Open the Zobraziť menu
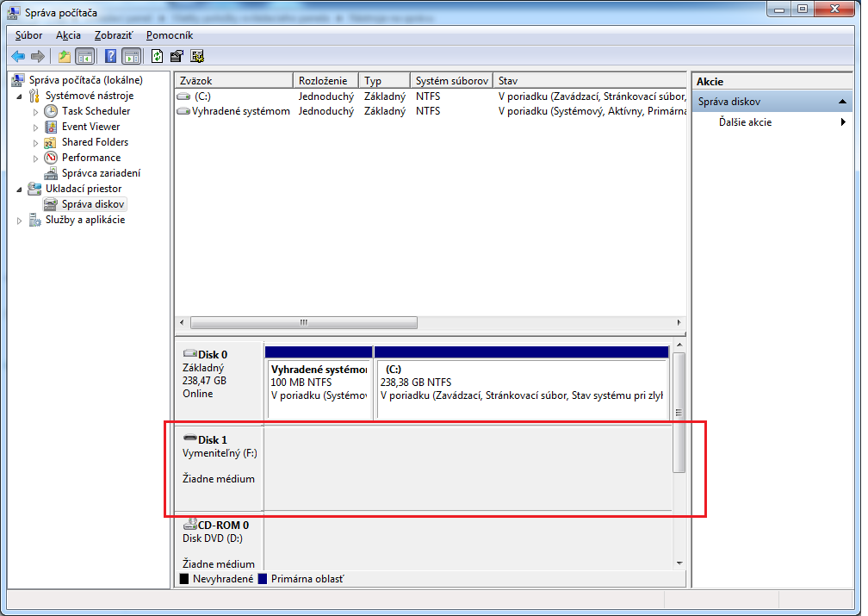The width and height of the screenshot is (868, 616). click(114, 35)
